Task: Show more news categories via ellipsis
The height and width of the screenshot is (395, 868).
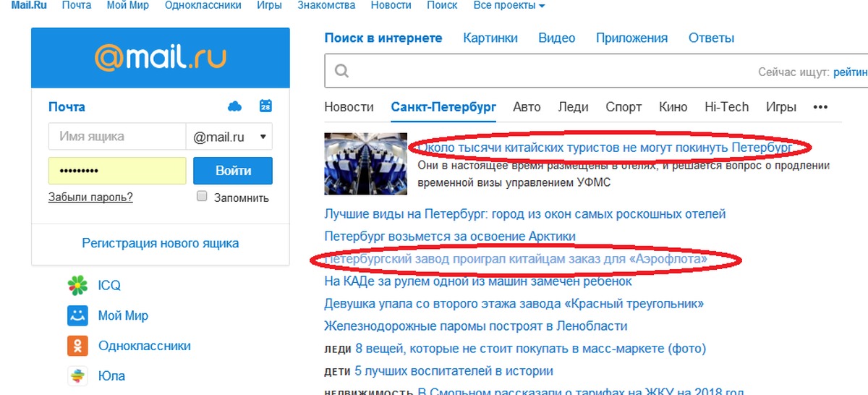Action: (x=820, y=107)
